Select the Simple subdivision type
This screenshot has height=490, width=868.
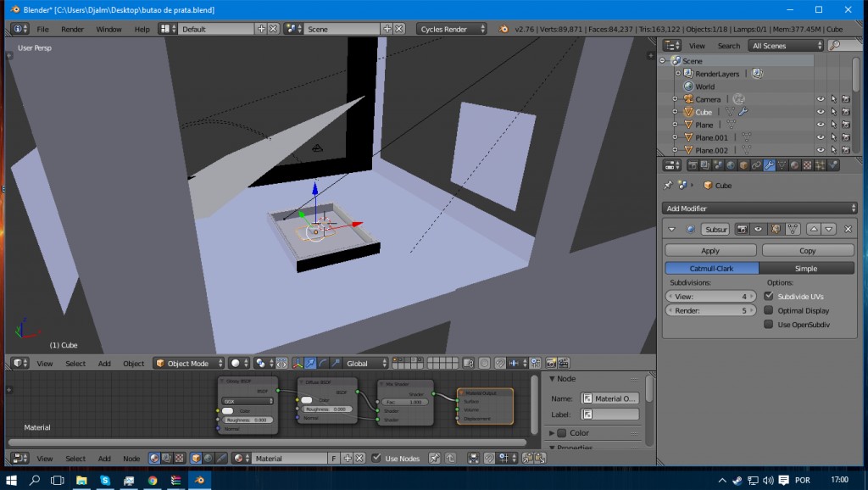[x=806, y=269]
